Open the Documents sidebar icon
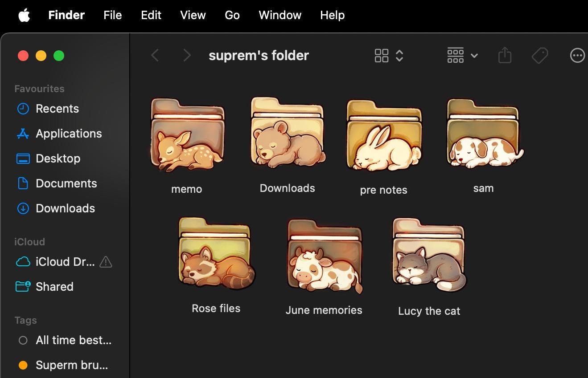588x378 pixels. pyautogui.click(x=23, y=183)
